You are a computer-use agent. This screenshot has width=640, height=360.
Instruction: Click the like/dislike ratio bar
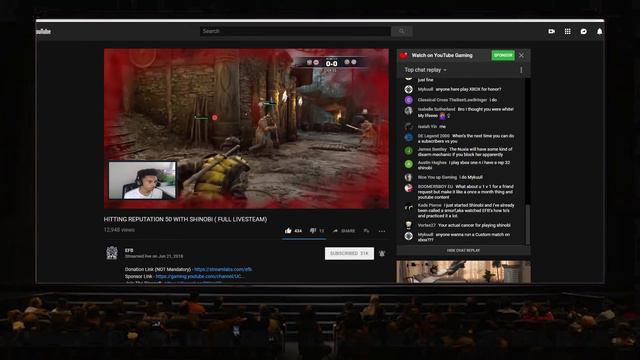click(x=304, y=239)
